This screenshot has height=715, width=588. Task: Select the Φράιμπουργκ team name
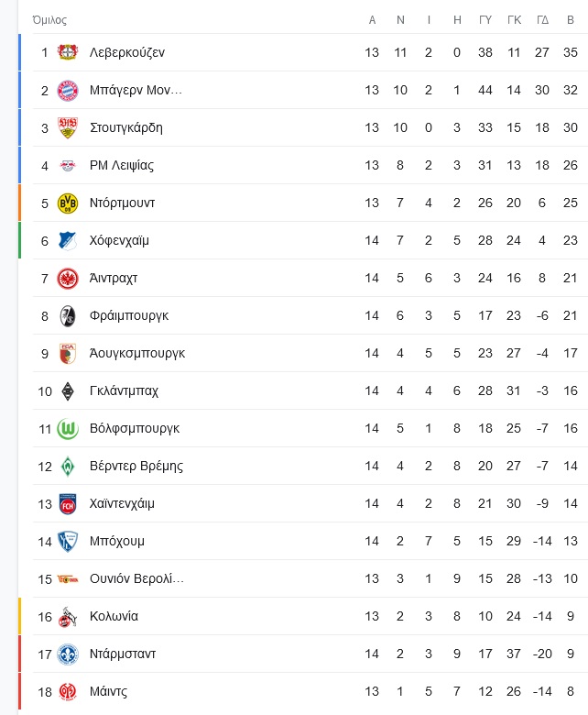coord(129,315)
